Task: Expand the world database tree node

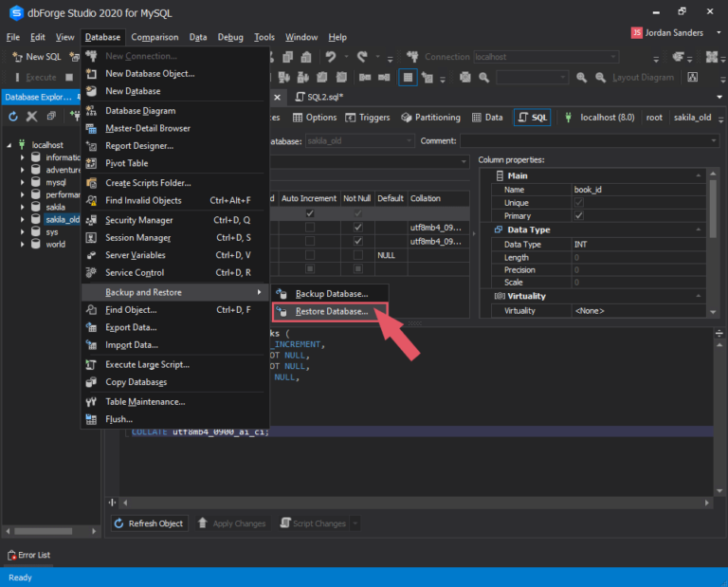Action: pos(22,245)
